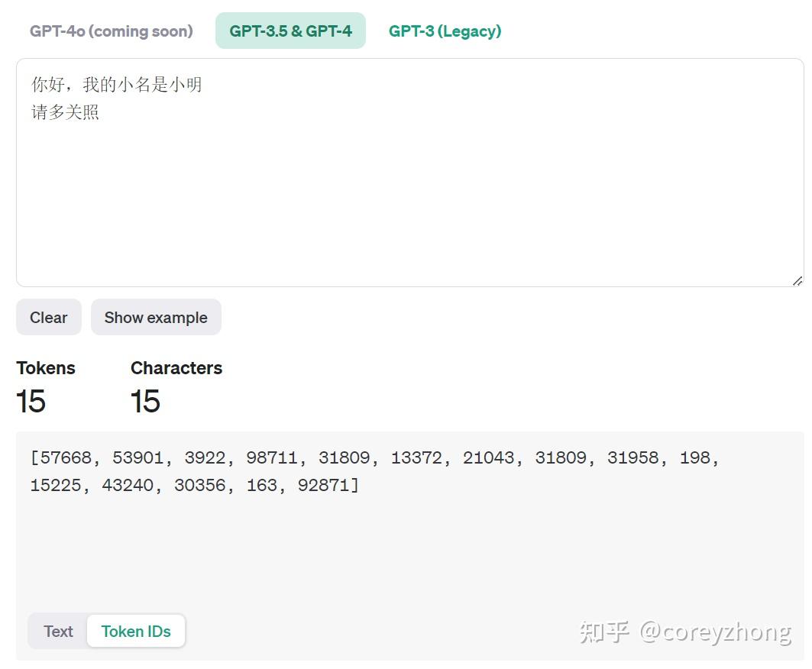Click the 知乎 @coreyzhong watermark

click(x=685, y=632)
